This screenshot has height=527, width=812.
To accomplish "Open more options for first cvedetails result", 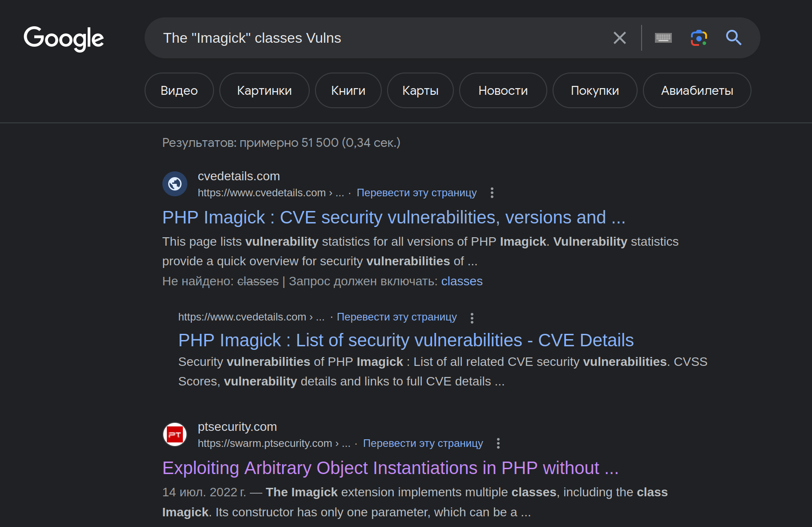I will tap(492, 193).
